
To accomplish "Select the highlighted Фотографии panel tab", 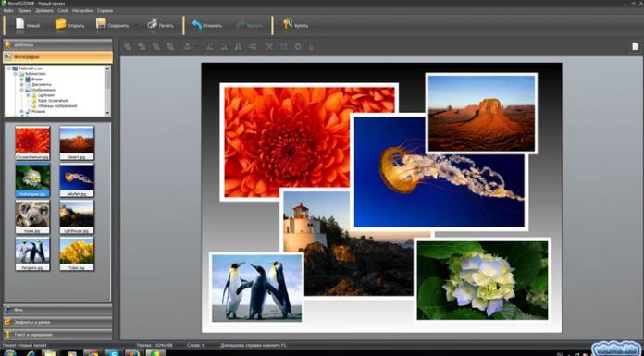I will point(57,57).
